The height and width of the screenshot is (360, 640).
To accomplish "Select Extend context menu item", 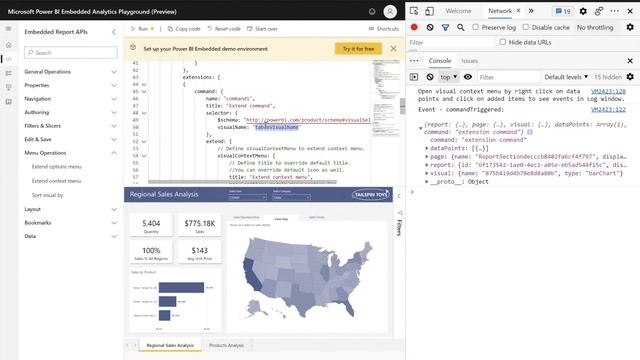I will pos(56,181).
